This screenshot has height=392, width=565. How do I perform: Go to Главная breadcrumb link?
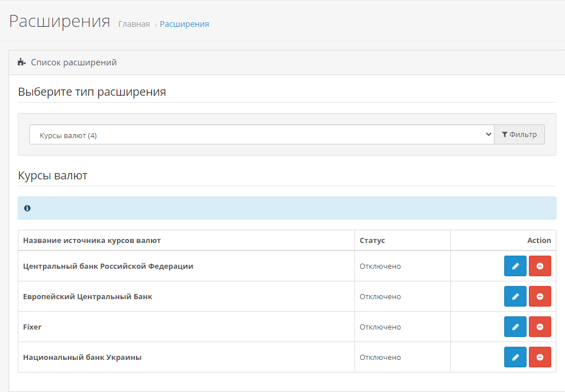point(134,24)
